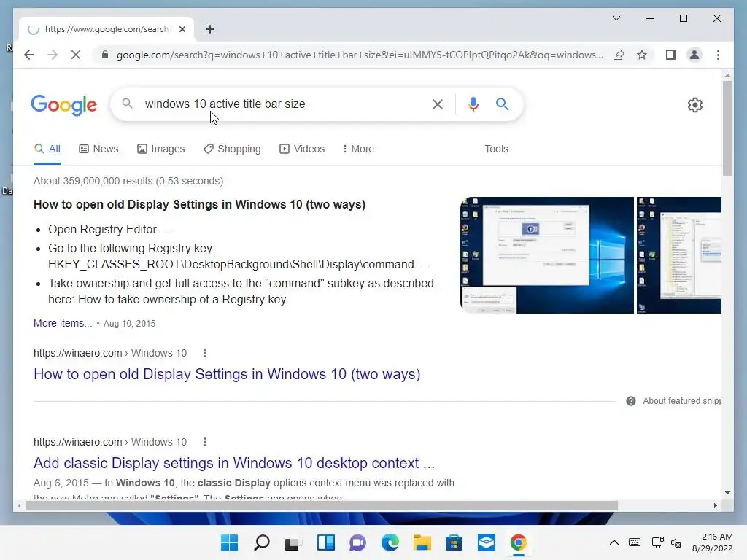Open network status tray icon
Viewport: 747px width, 560px height.
click(658, 542)
